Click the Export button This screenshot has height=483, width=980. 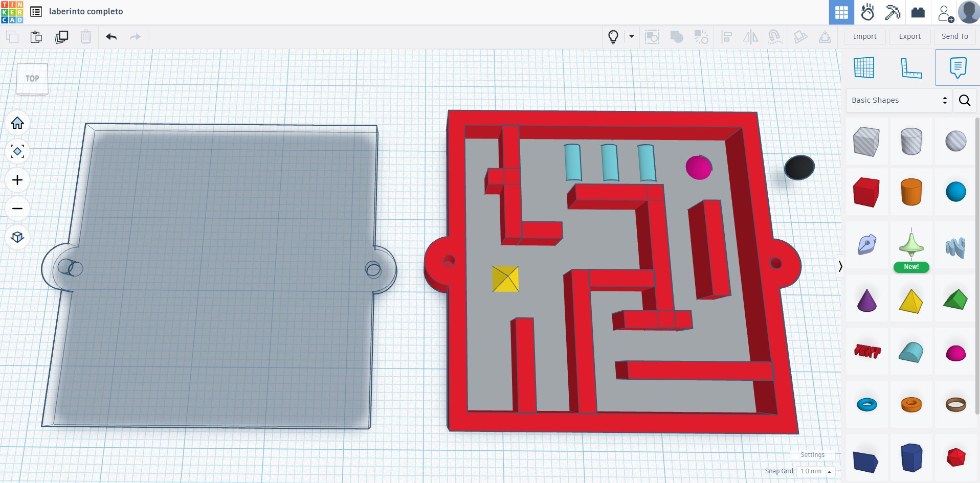coord(909,36)
